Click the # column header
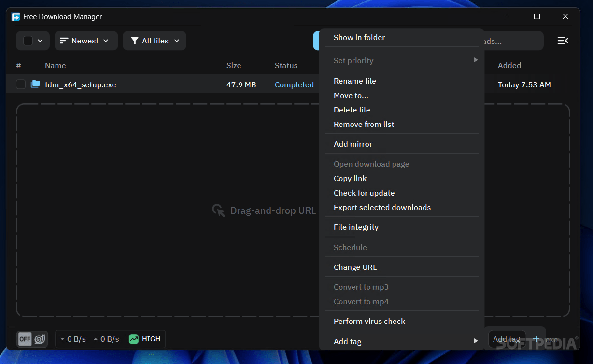The height and width of the screenshot is (364, 593). (x=18, y=65)
